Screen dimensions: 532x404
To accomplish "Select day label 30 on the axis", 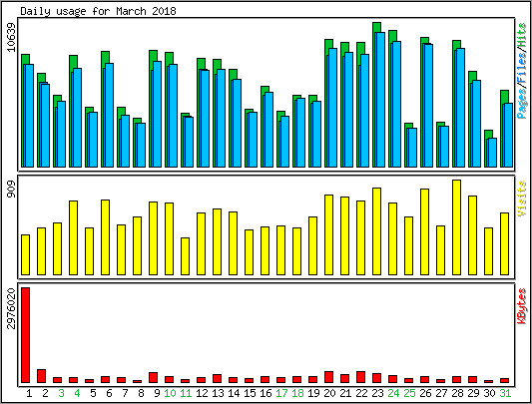I will point(489,393).
